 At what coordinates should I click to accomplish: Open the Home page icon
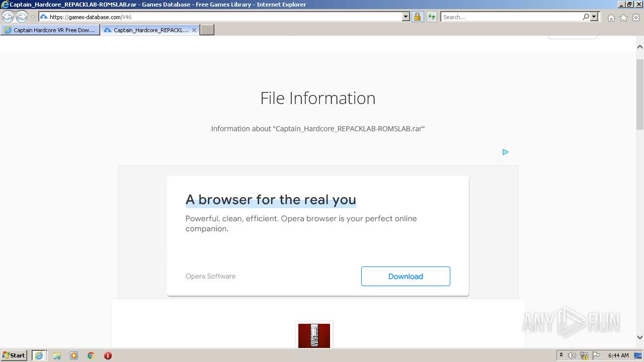point(611,18)
